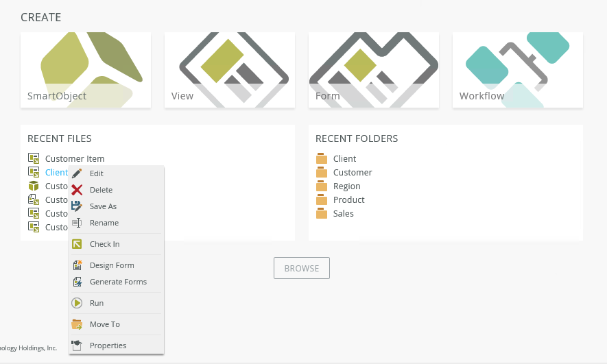Click the green Run play icon
This screenshot has width=607, height=364.
click(77, 303)
